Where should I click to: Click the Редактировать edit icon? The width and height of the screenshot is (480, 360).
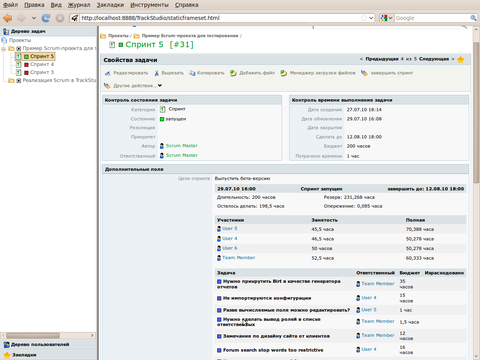click(x=107, y=73)
